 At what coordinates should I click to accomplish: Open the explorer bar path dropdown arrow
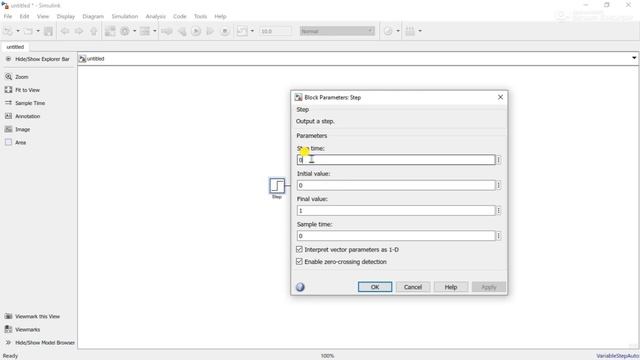point(634,58)
